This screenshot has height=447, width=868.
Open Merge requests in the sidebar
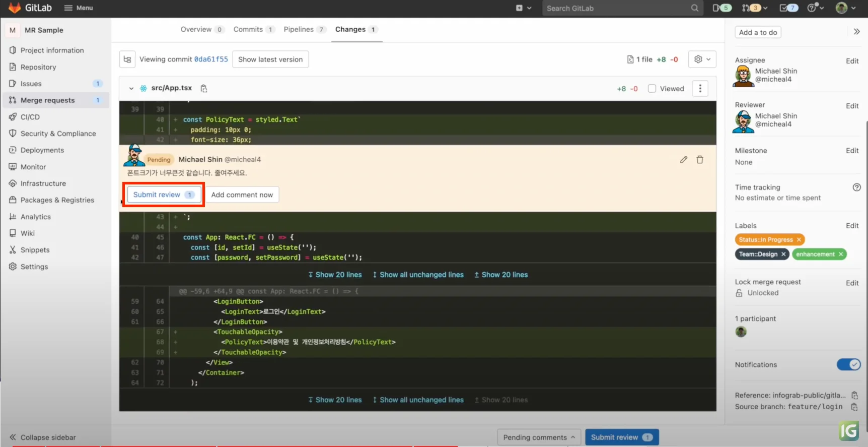pos(48,100)
